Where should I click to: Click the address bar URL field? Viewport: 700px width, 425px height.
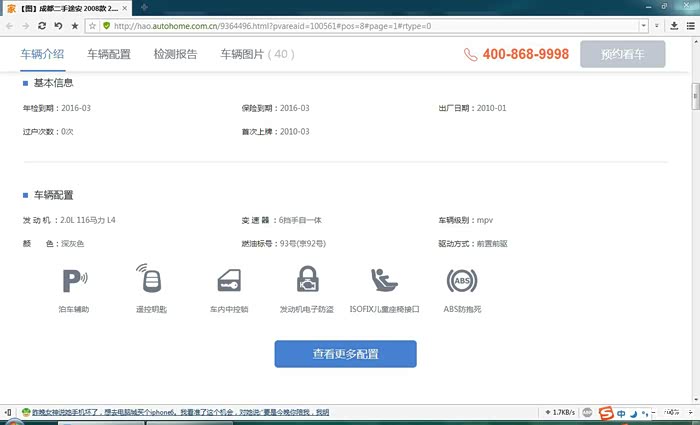[350, 25]
